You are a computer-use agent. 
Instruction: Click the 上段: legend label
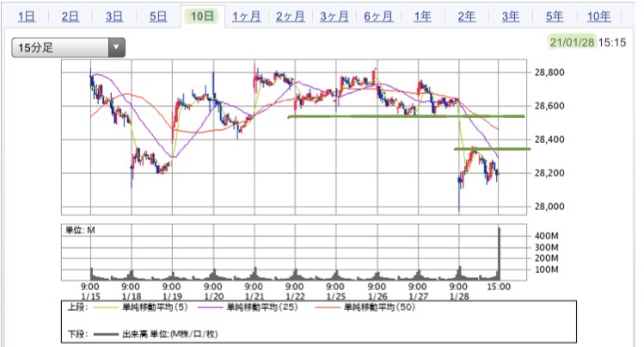77,307
